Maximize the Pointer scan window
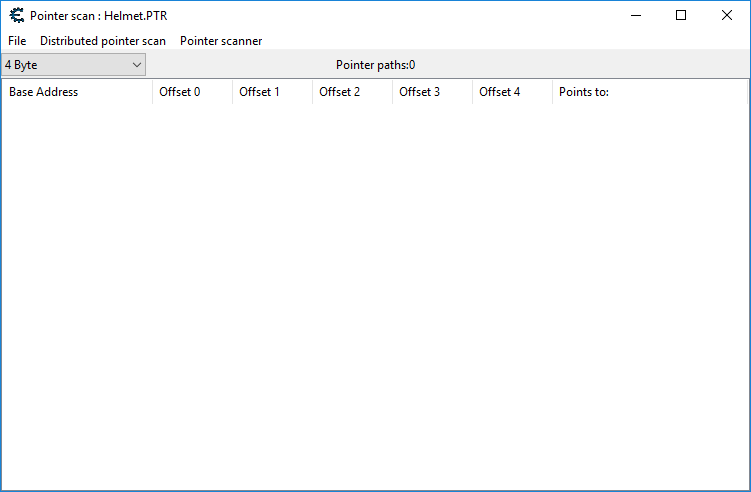751x492 pixels. pos(681,15)
